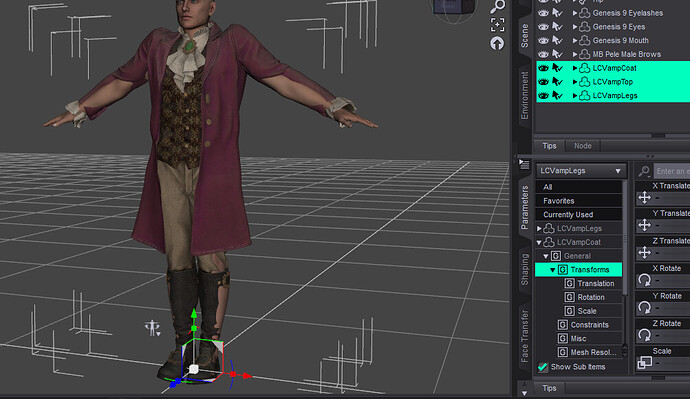Collapse LCVampCoat in the Parameters tree

coord(539,242)
